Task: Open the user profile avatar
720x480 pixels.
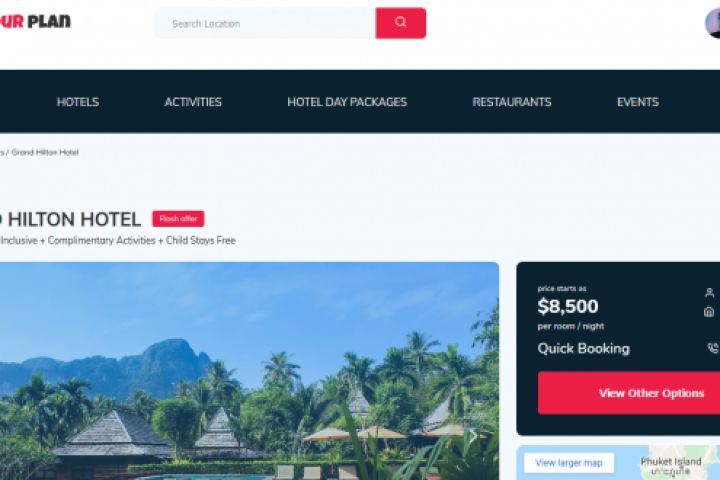Action: pyautogui.click(x=713, y=23)
